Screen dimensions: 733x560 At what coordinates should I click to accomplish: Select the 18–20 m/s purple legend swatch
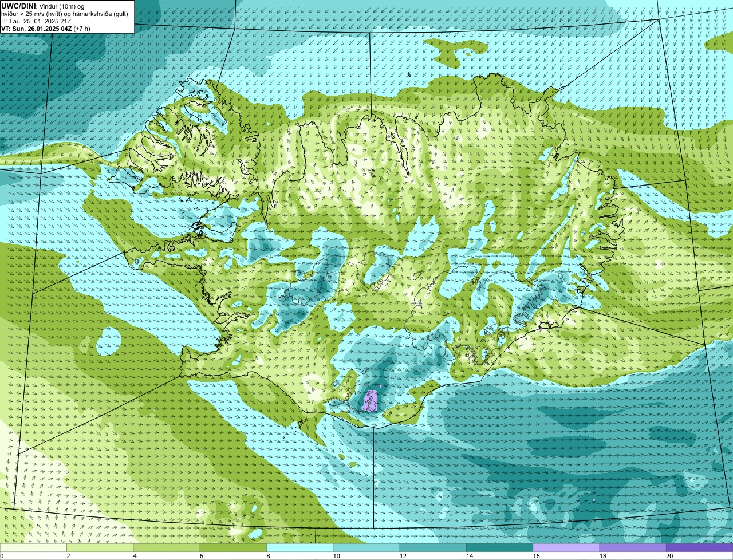pyautogui.click(x=633, y=547)
